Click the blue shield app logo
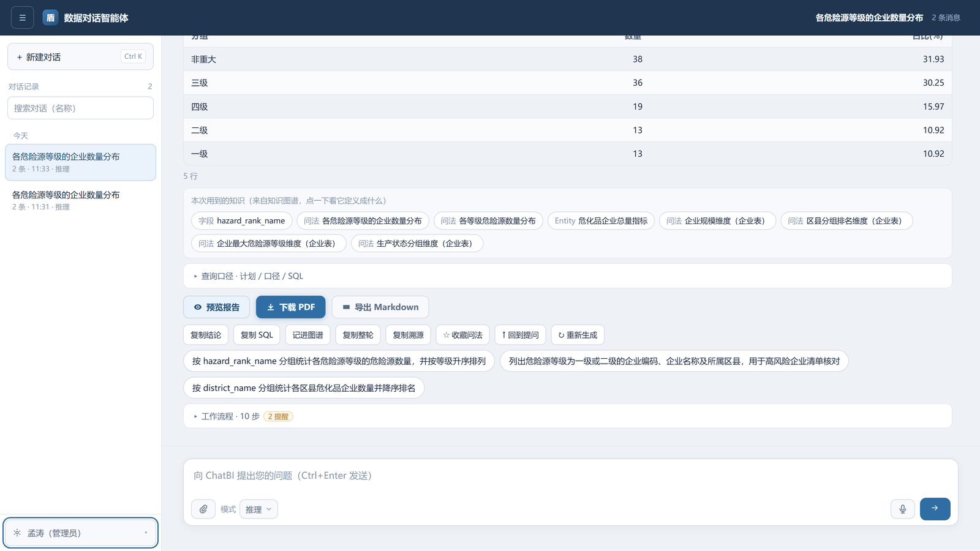 [50, 18]
